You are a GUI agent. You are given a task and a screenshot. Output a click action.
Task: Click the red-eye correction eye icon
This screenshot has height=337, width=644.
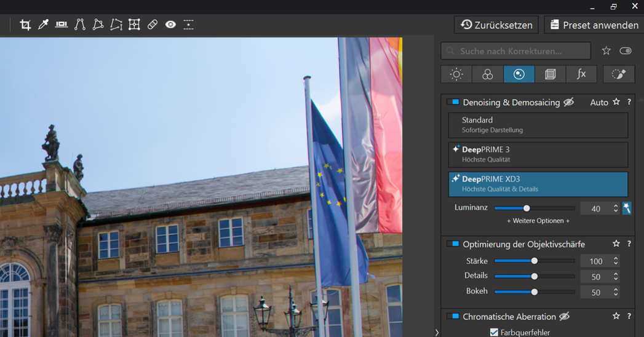(x=170, y=25)
